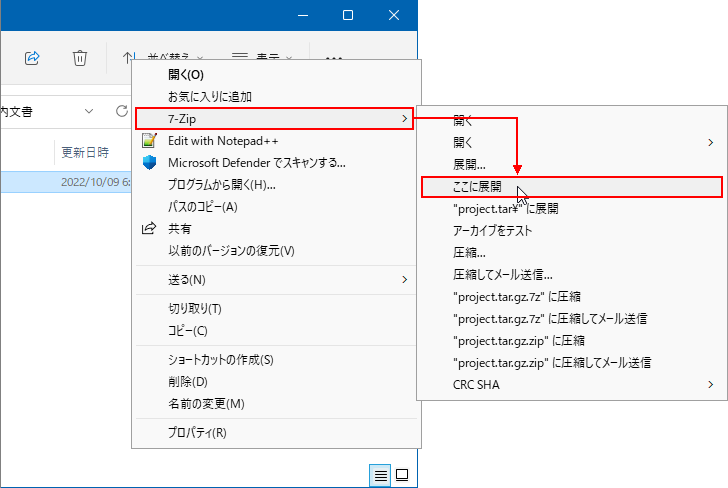Click the Notepad++ icon in context menu

[150, 141]
